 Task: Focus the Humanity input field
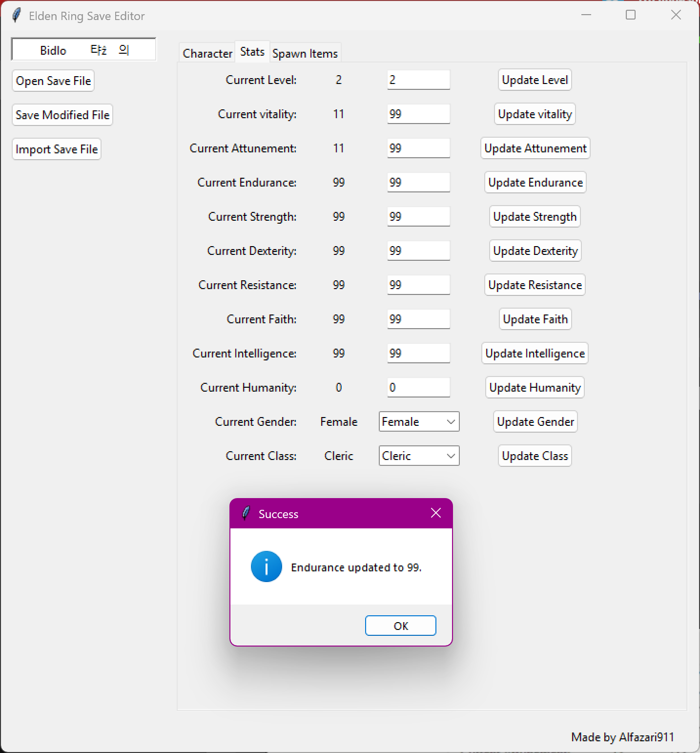tap(419, 388)
